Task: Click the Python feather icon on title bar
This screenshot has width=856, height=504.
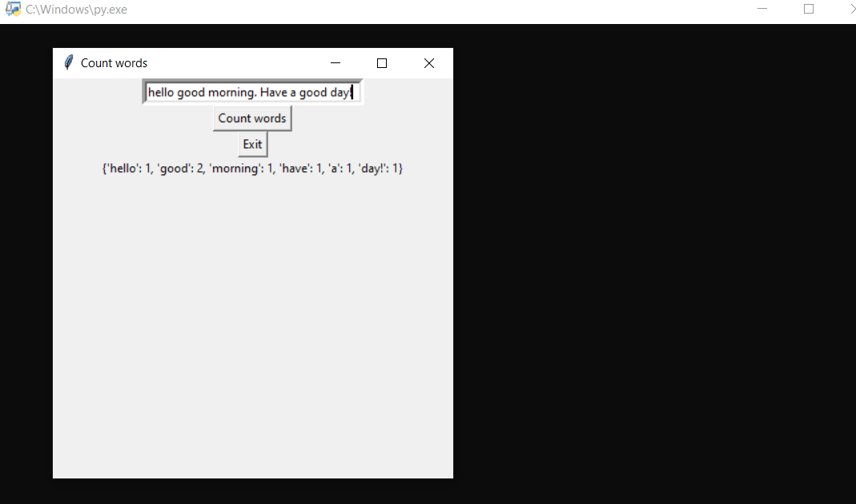Action: point(68,62)
